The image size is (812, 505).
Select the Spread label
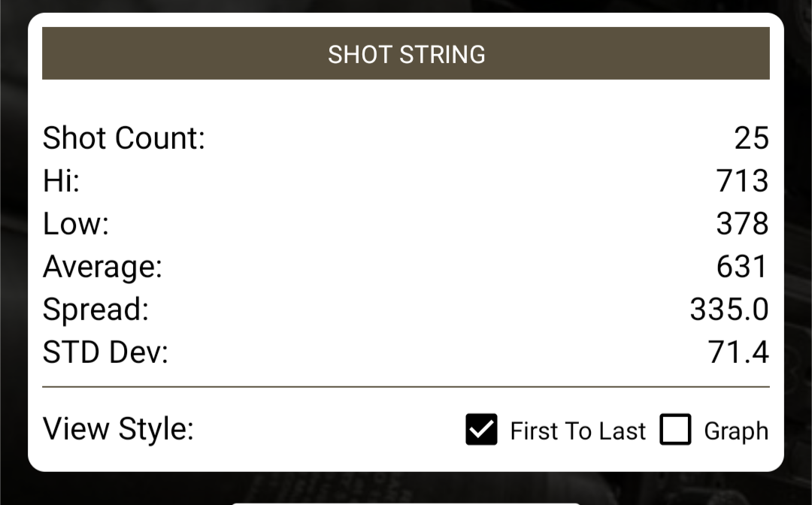pos(95,310)
